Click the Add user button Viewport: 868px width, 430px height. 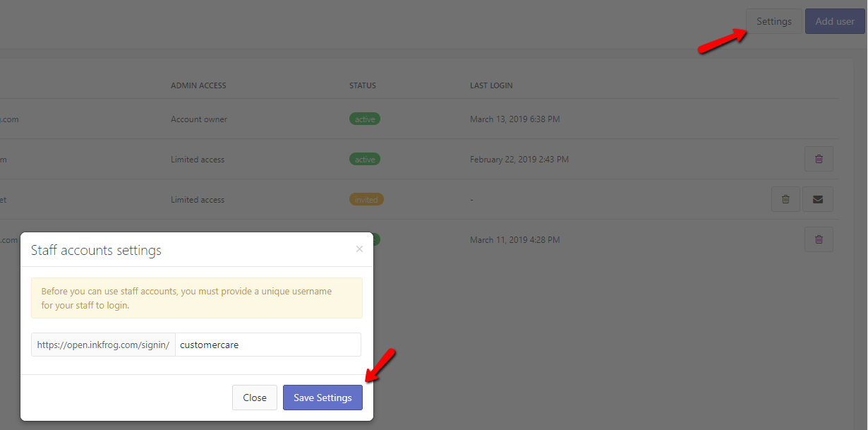[835, 21]
